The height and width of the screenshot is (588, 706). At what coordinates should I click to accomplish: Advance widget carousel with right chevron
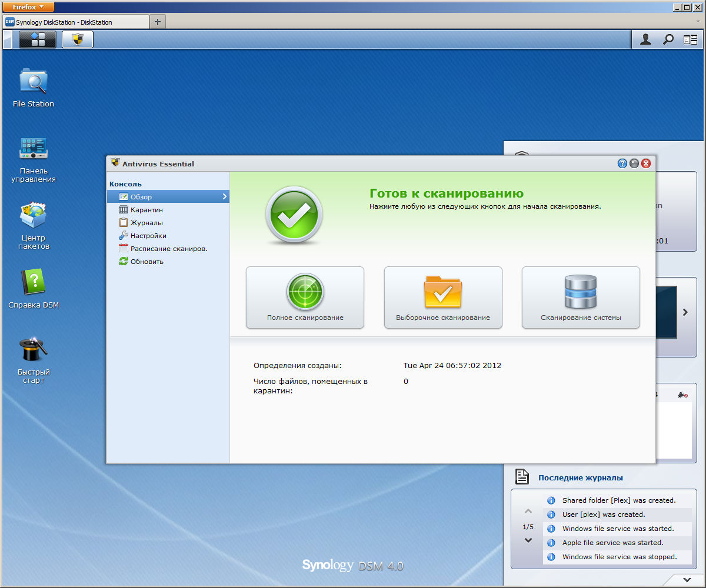685,312
